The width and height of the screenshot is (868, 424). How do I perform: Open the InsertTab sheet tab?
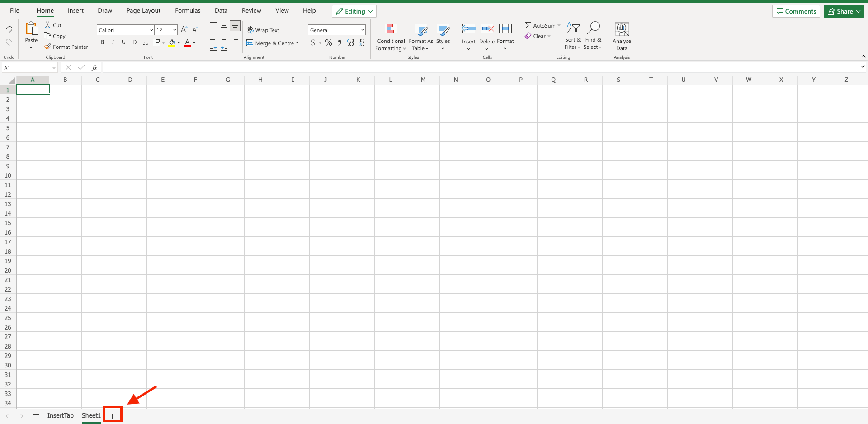click(x=60, y=415)
